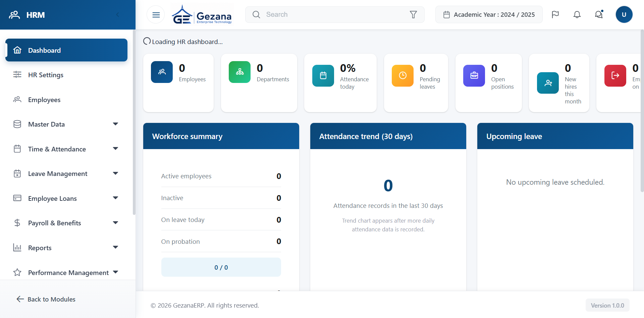The width and height of the screenshot is (644, 318).
Task: Click the orange Pending leaves clock icon
Action: tap(402, 76)
